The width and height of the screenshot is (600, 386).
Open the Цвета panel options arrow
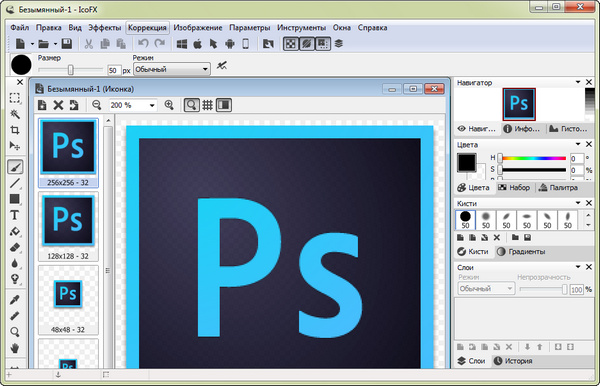tap(578, 144)
